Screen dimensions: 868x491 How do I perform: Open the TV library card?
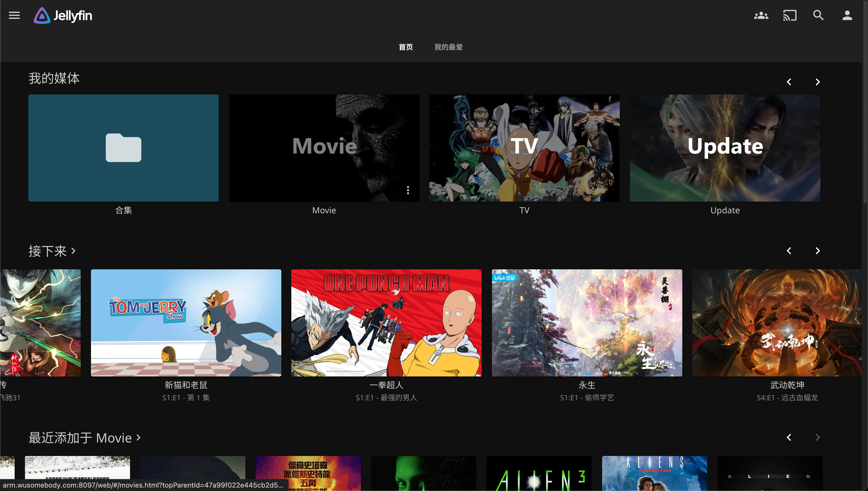(x=524, y=148)
